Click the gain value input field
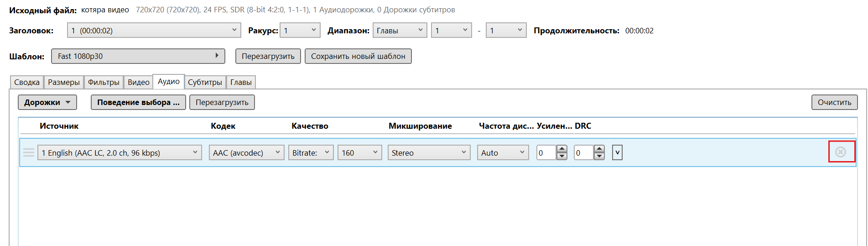Screen dimensions: 868x246 click(546, 152)
